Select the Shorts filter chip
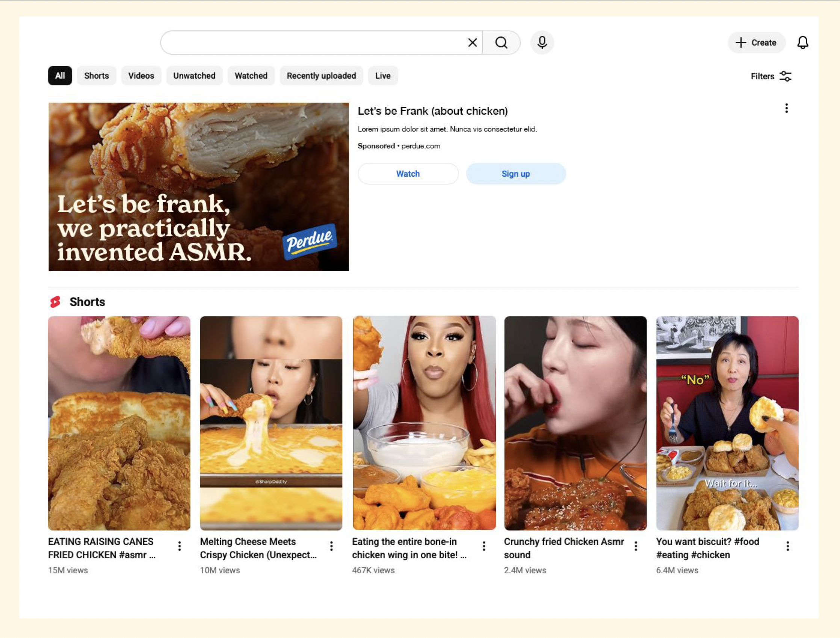This screenshot has height=638, width=840. 97,76
